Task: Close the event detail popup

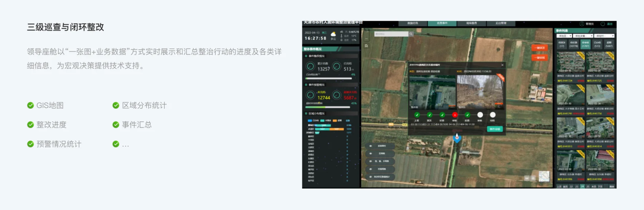Action: [x=502, y=65]
